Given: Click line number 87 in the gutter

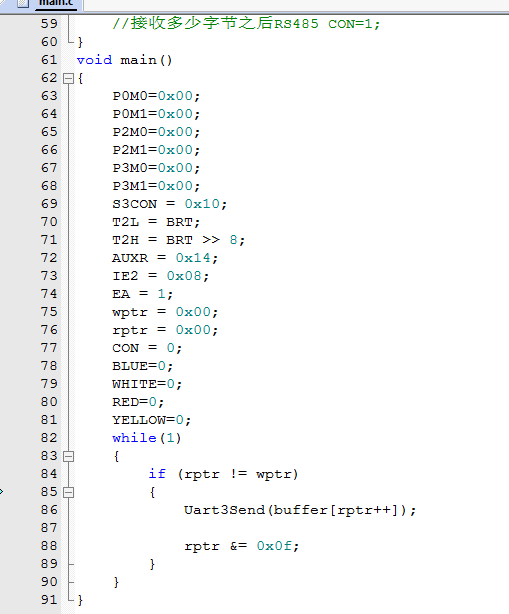Looking at the screenshot, I should 49,528.
